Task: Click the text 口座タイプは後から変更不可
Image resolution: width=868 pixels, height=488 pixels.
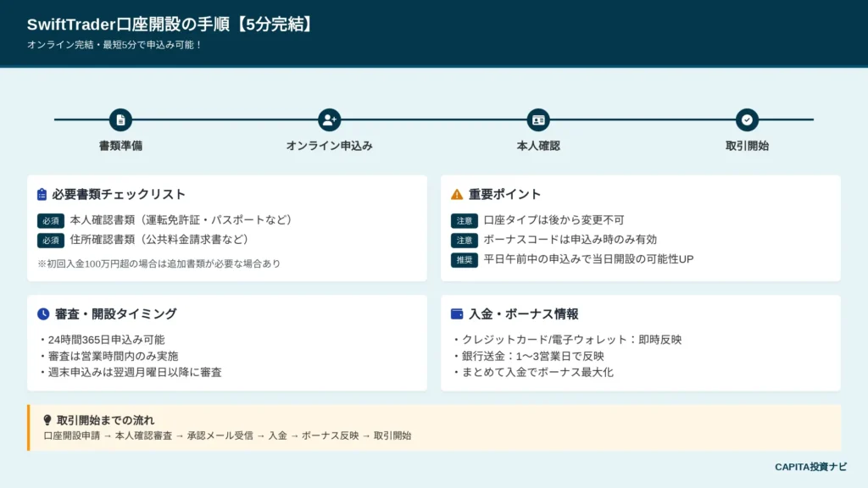Action: 554,220
